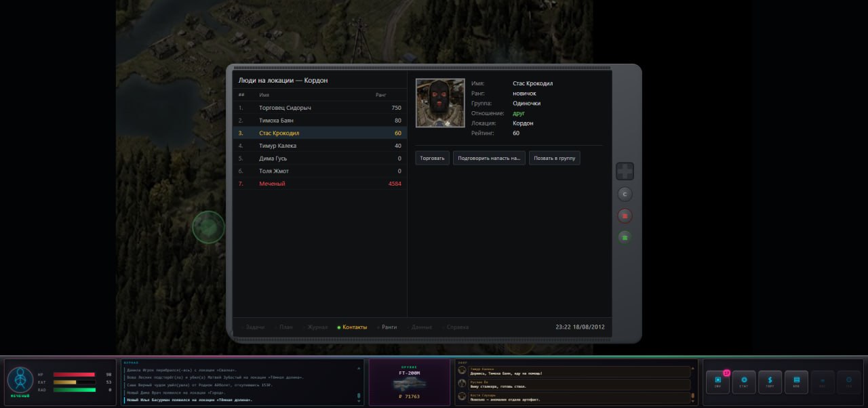Viewport: 868px width, 408px height.
Task: Click the player figure icon above Меченый
Action: (x=20, y=380)
